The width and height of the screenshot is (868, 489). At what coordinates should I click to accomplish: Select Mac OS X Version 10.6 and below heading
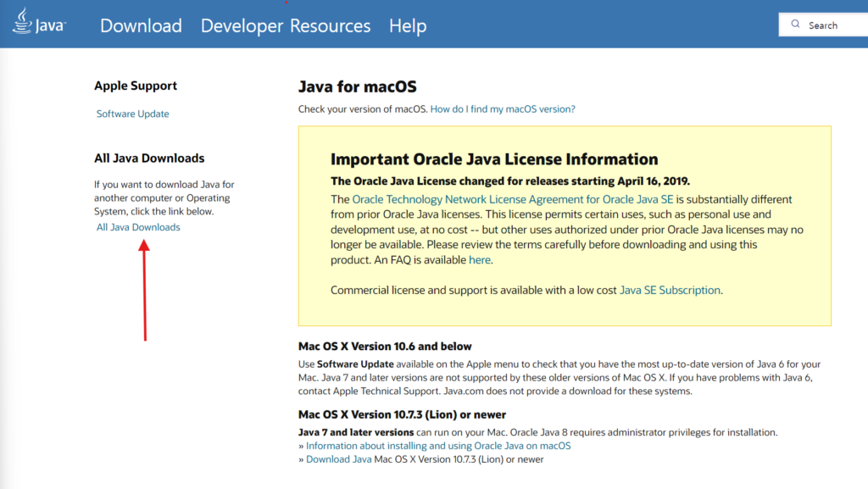click(385, 347)
